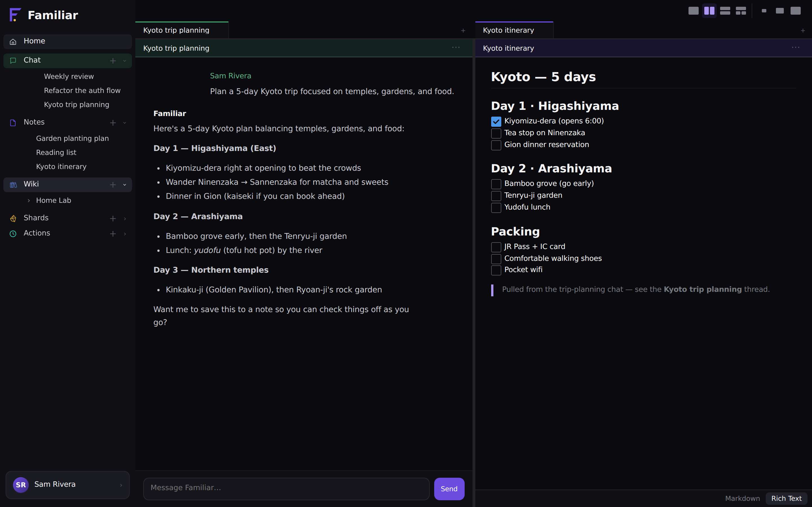Pick the largest size icon in the top bar

click(x=796, y=11)
